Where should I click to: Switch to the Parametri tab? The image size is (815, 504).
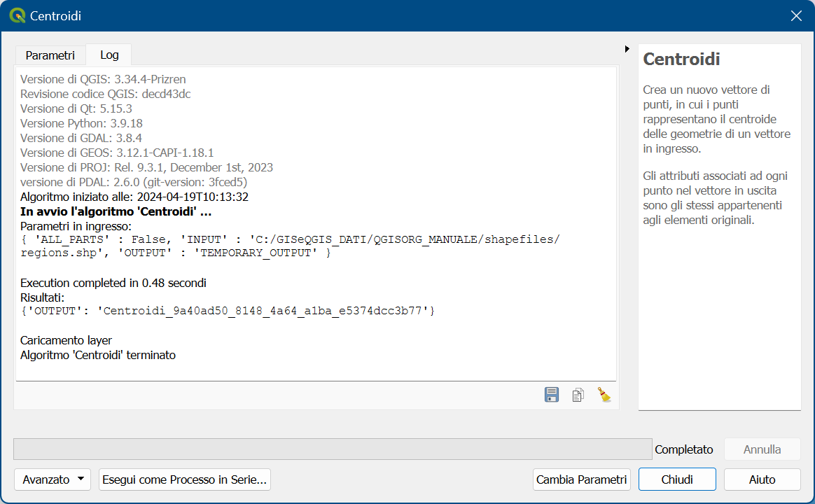pyautogui.click(x=50, y=55)
